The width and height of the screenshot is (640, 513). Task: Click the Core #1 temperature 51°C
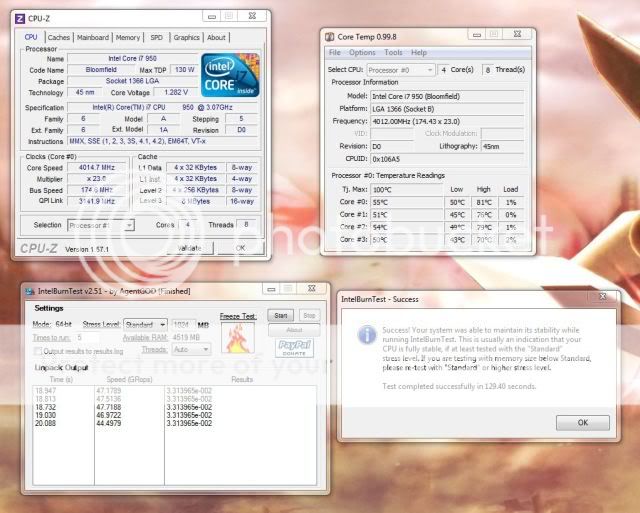pyautogui.click(x=406, y=215)
